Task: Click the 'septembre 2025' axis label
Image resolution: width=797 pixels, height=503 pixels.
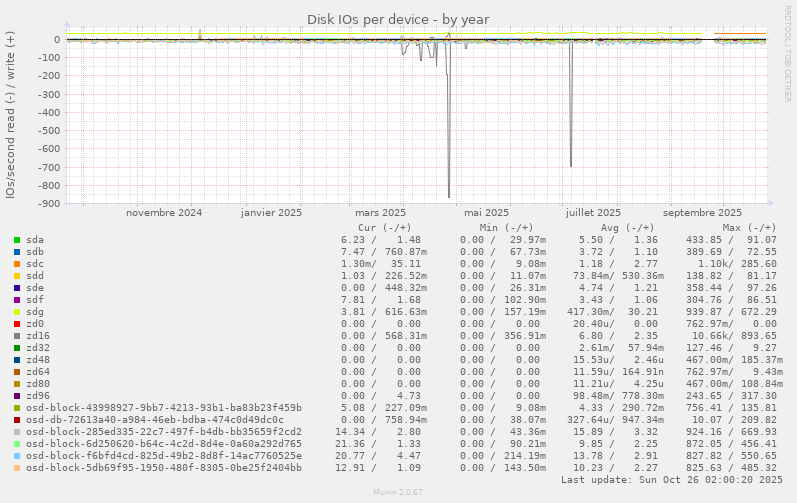Action: (702, 213)
